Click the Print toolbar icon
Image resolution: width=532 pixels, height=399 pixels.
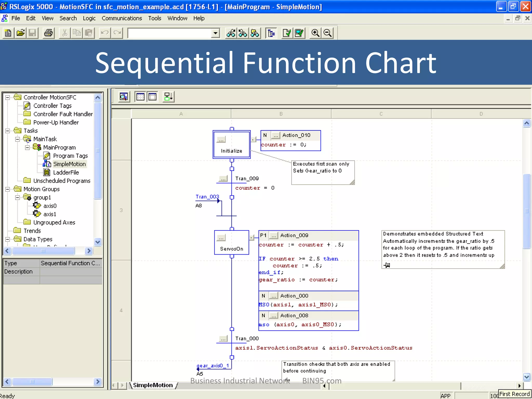click(x=48, y=33)
